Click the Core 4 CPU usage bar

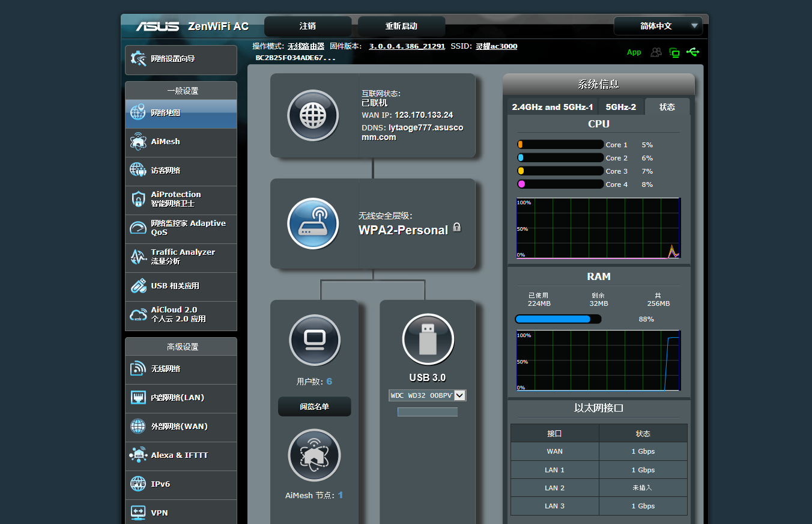click(x=560, y=184)
